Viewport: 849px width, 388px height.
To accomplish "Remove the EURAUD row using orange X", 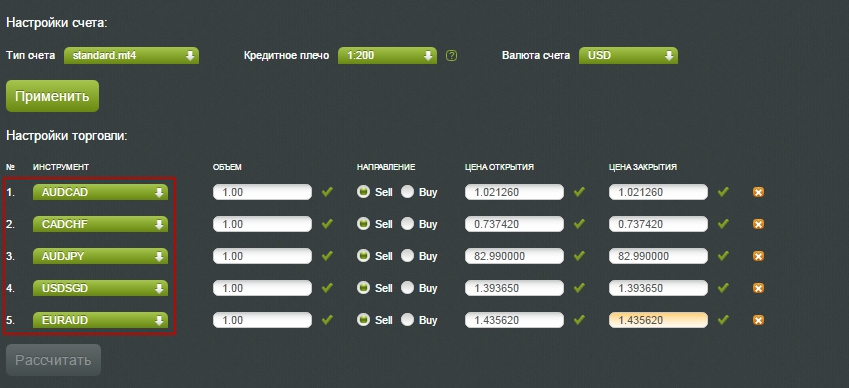I will coord(758,320).
